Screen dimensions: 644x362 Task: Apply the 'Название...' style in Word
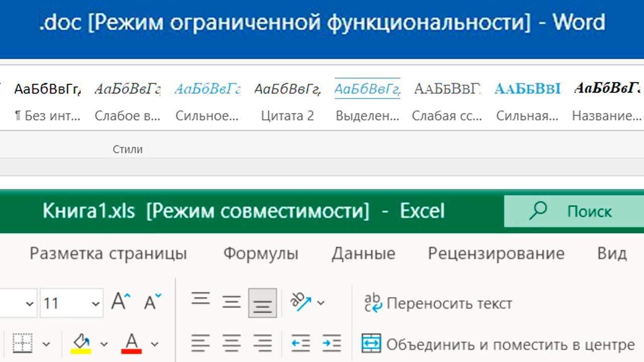[x=607, y=102]
